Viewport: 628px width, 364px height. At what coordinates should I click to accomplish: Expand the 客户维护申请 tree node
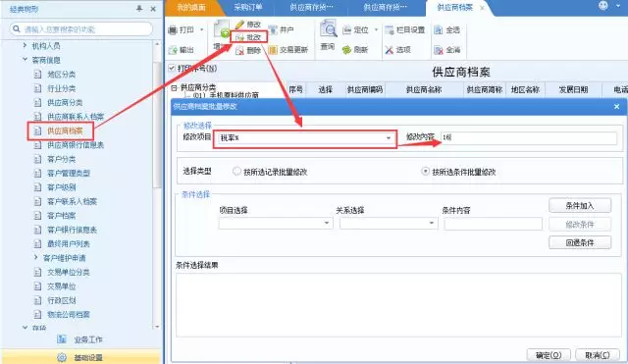click(36, 257)
